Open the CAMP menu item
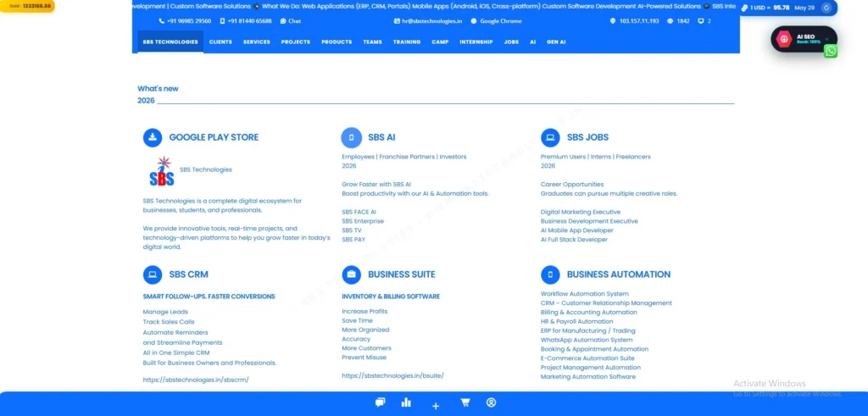This screenshot has width=868, height=416. coord(440,42)
